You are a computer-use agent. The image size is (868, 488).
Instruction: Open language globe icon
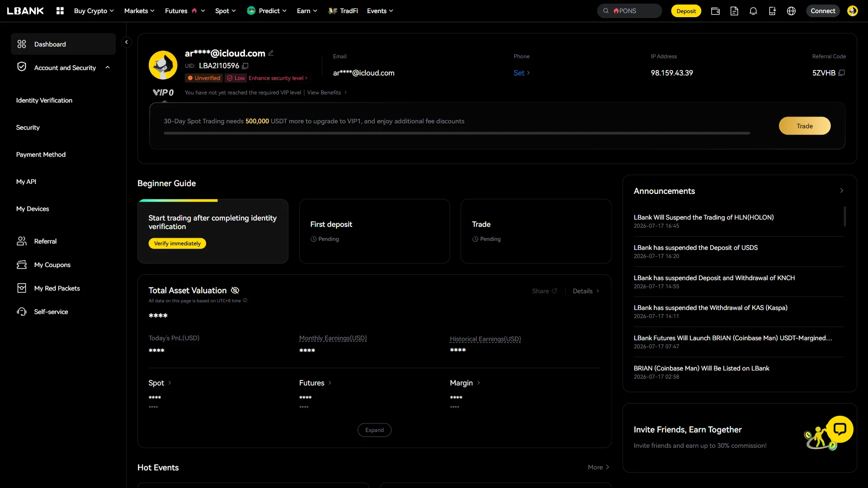click(791, 11)
